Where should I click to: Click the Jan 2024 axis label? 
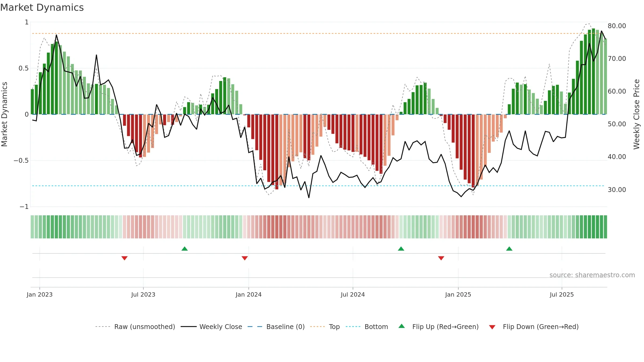pos(249,294)
